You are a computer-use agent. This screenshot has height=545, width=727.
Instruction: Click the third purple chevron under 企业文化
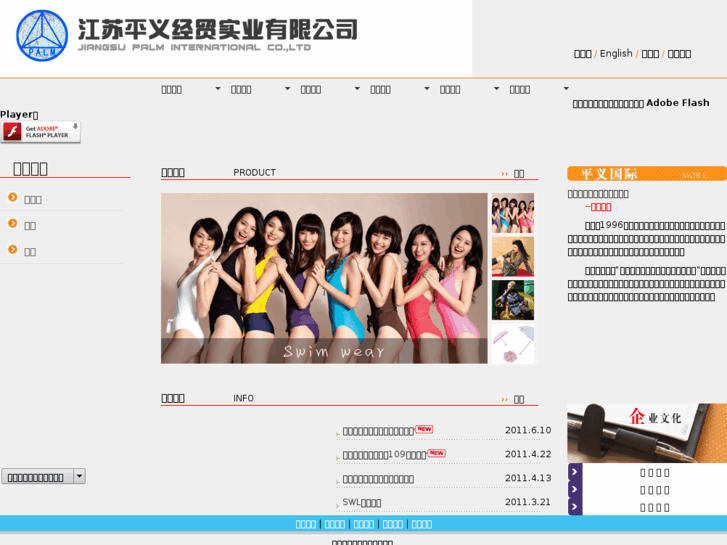tap(575, 507)
